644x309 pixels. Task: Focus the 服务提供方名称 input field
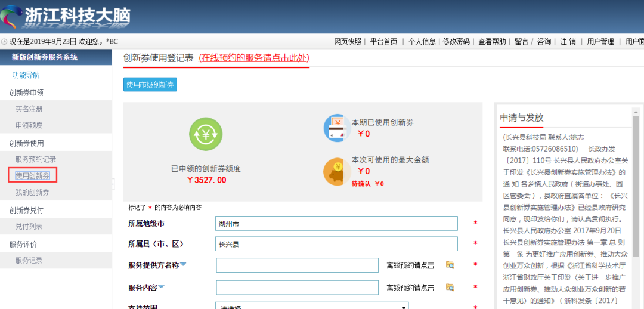298,265
